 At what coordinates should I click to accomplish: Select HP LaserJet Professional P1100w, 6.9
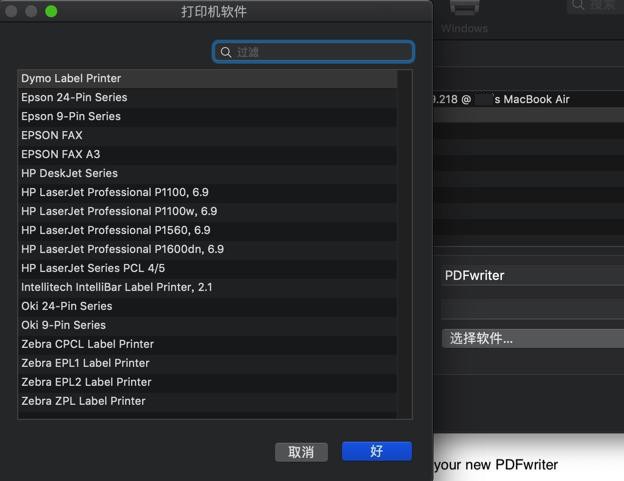pyautogui.click(x=207, y=211)
